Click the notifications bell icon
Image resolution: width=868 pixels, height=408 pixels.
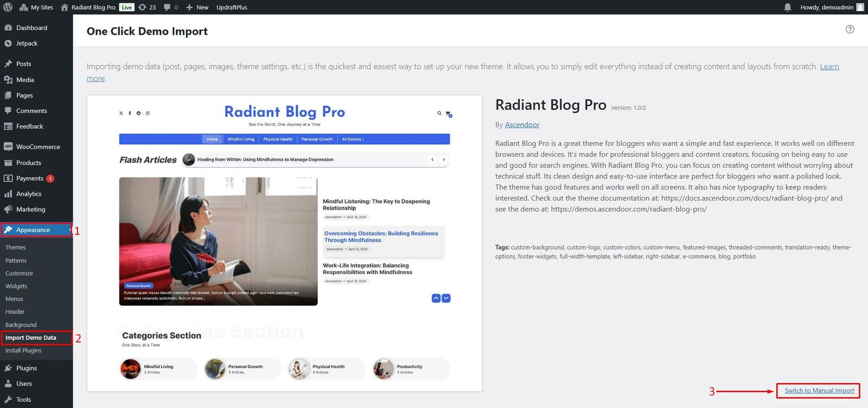[788, 7]
